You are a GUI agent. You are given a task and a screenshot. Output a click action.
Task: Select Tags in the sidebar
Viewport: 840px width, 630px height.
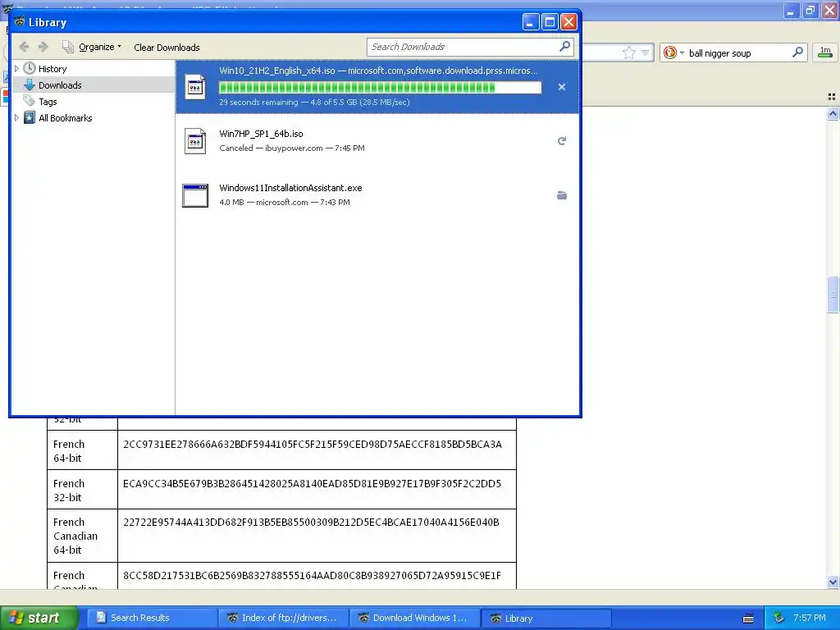[48, 102]
